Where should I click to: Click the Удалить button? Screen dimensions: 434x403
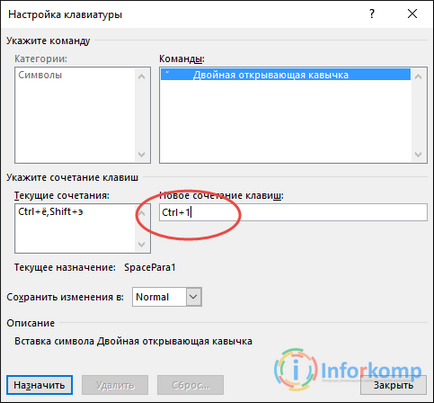115,385
